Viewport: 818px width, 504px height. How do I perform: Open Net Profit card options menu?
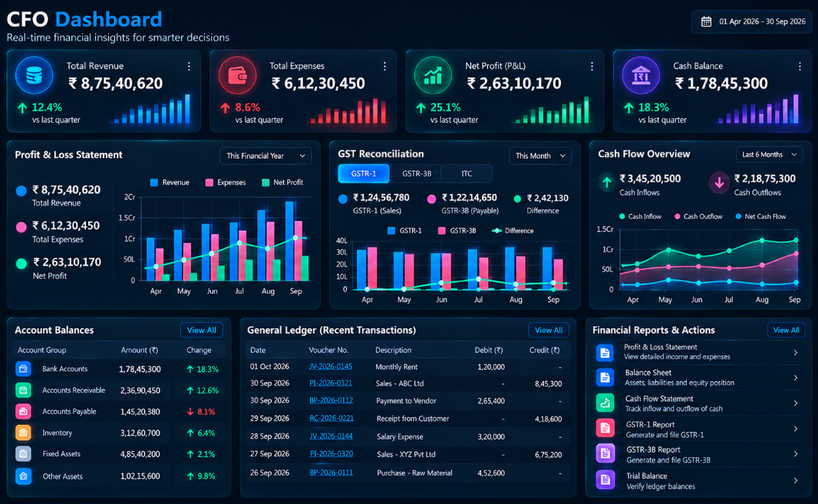pos(592,66)
